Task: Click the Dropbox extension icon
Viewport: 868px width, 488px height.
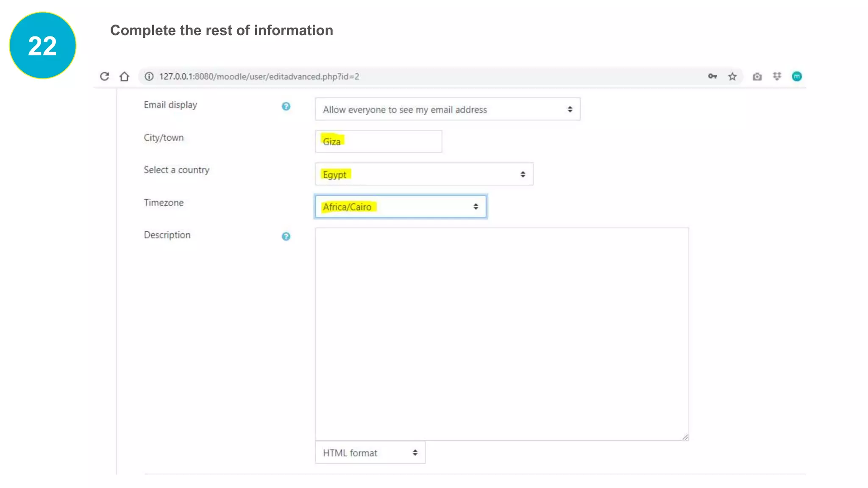Action: click(777, 76)
